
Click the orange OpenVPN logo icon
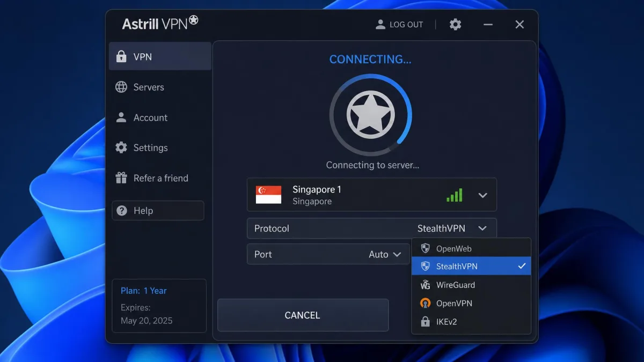click(x=425, y=303)
